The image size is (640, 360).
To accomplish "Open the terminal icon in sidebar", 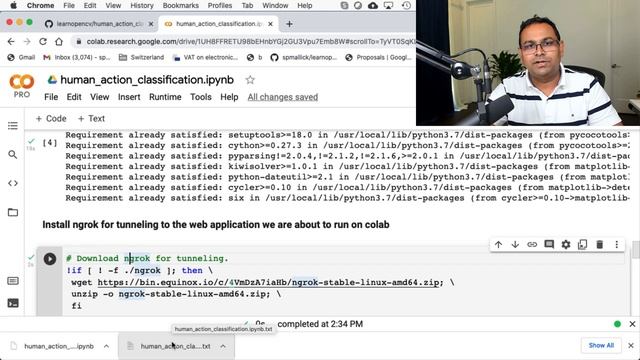I will coord(13,303).
